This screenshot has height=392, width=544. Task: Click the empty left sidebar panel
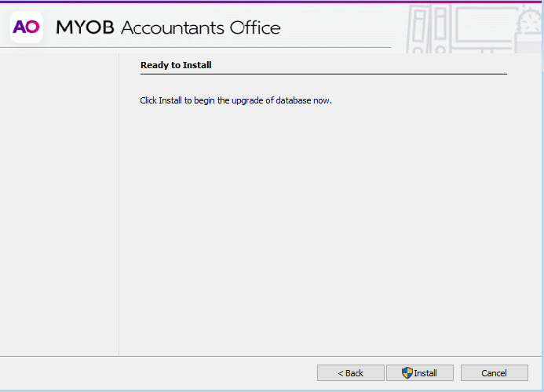point(59,204)
